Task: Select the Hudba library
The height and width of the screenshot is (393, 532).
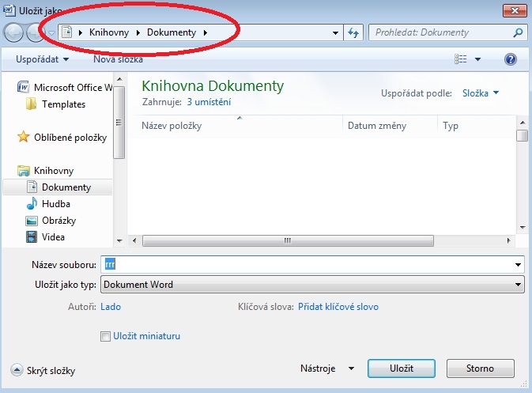Action: (x=56, y=204)
